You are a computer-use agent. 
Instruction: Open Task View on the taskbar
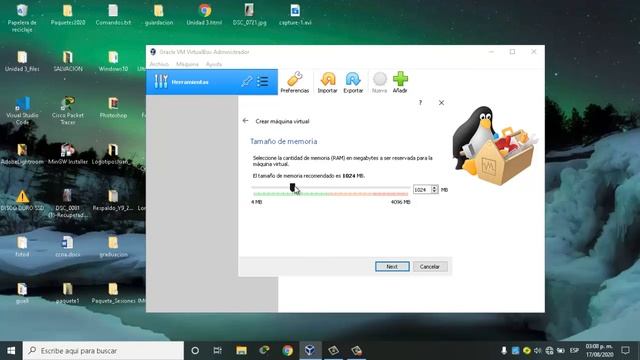pos(218,351)
